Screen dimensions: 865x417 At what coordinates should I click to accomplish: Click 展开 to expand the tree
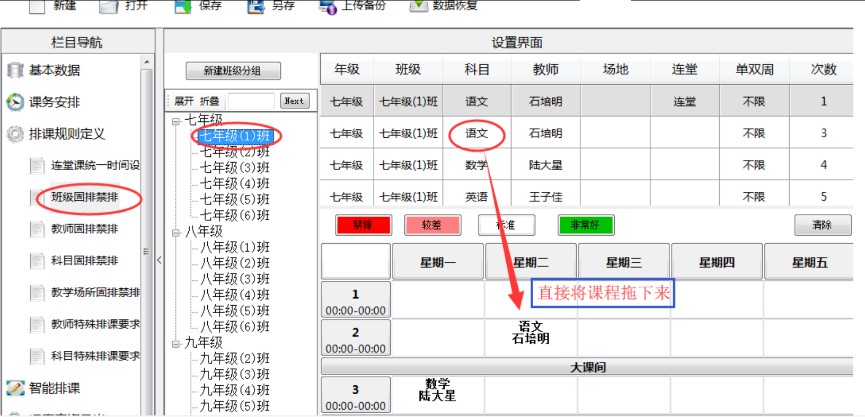coord(184,101)
